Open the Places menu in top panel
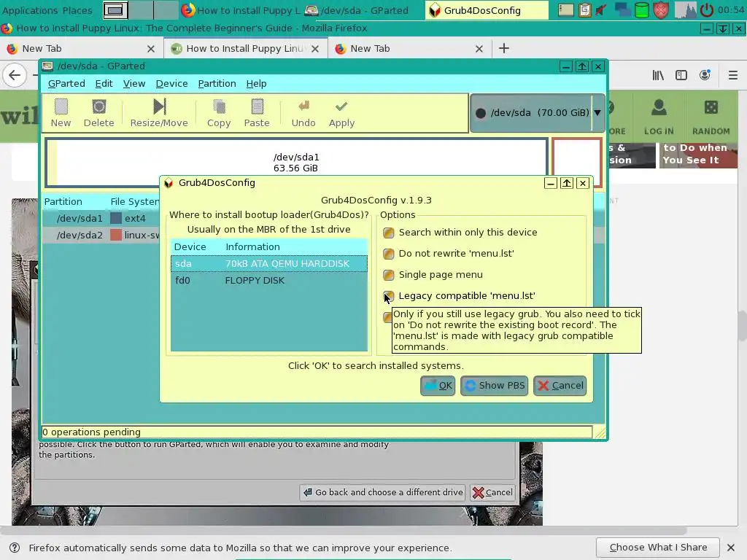The image size is (747, 560). coord(77,10)
